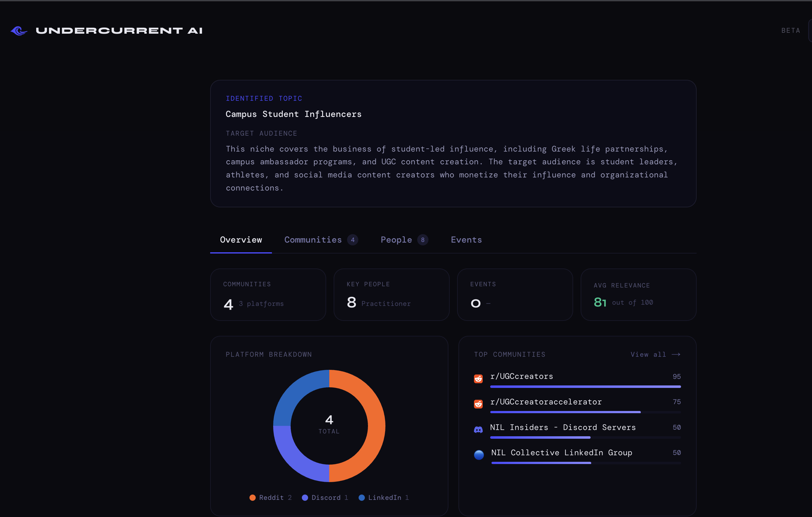Click the Discord icon beside NIL Insiders
812x517 pixels.
click(x=478, y=430)
